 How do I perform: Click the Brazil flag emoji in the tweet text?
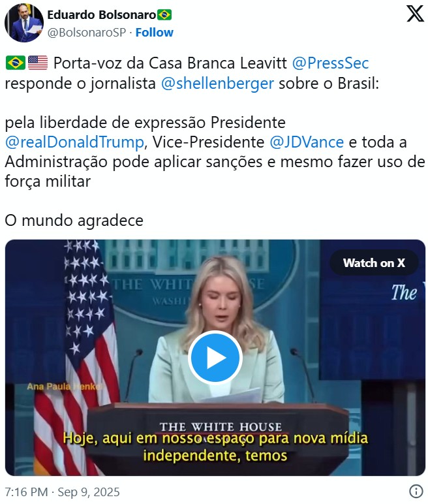16,63
